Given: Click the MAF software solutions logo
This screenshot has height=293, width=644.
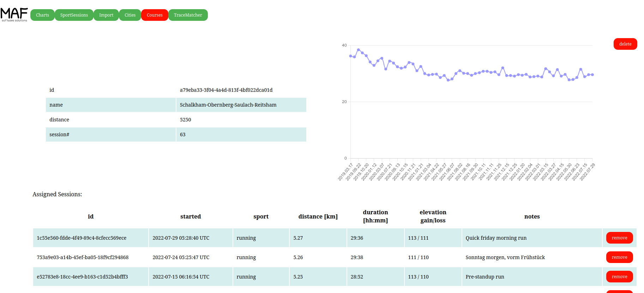Looking at the screenshot, I should click(14, 15).
